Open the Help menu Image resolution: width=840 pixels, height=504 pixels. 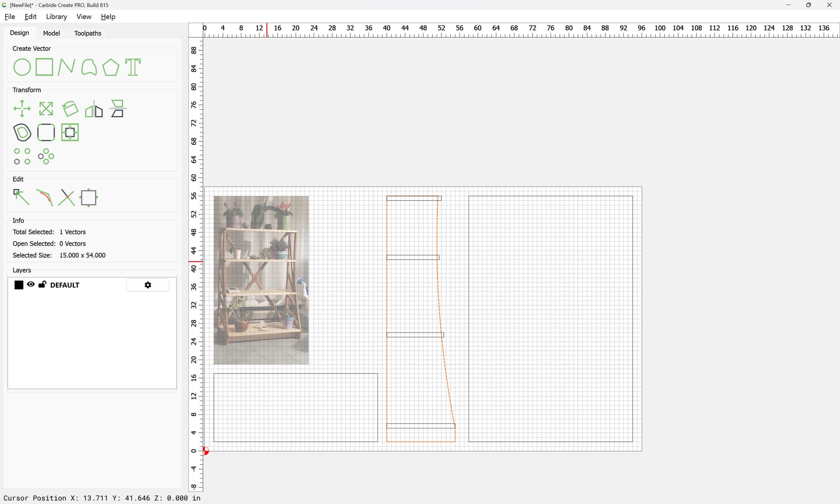point(108,17)
